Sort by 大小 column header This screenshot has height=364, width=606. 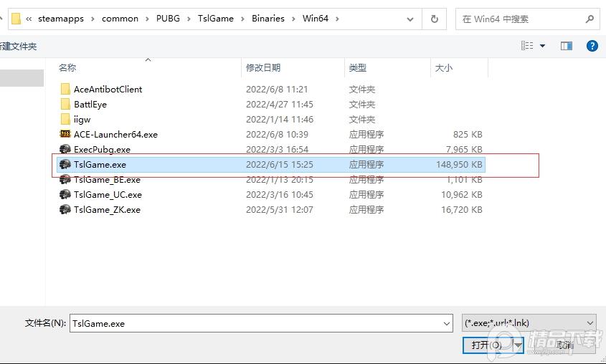(x=444, y=68)
